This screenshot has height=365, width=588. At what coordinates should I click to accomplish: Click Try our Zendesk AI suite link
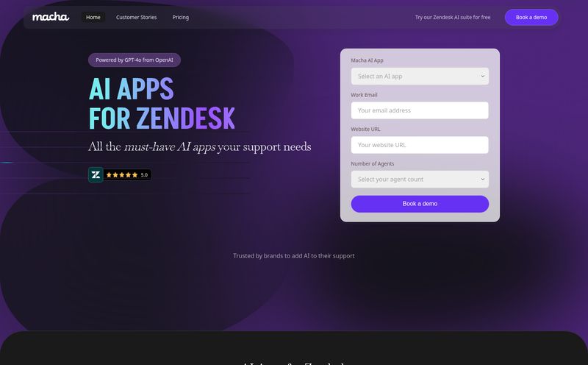[x=453, y=17]
